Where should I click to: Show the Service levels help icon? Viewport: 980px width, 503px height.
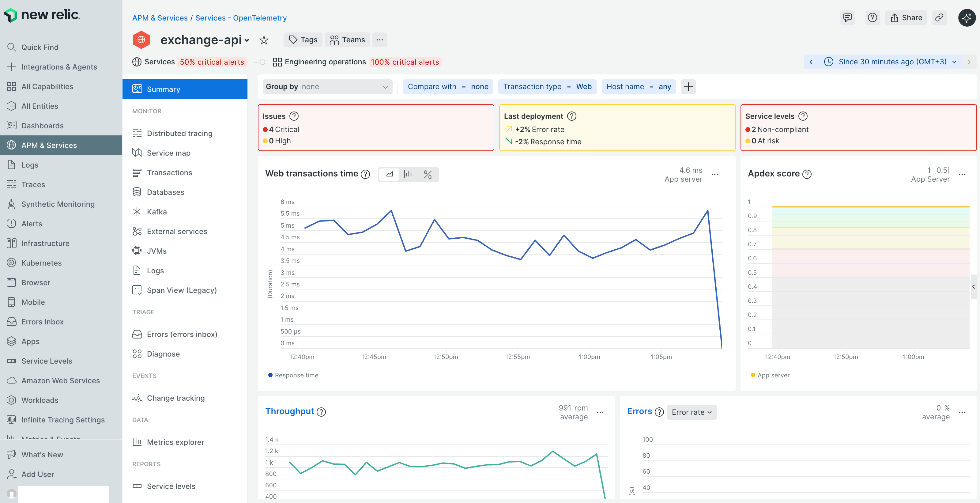(803, 116)
